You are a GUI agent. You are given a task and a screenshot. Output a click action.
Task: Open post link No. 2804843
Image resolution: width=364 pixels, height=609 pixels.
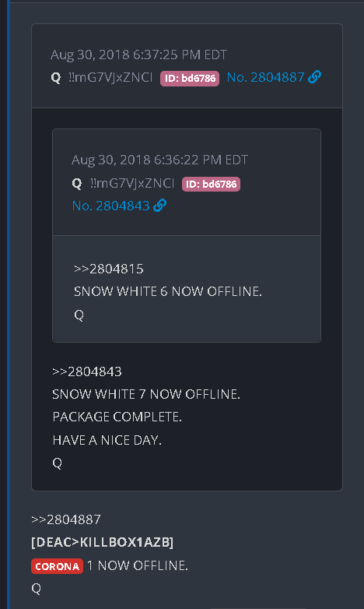tap(111, 206)
